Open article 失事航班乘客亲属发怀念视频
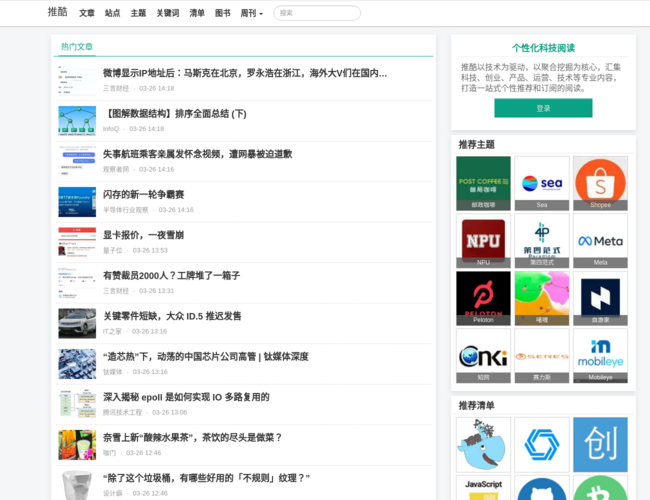 [x=197, y=154]
